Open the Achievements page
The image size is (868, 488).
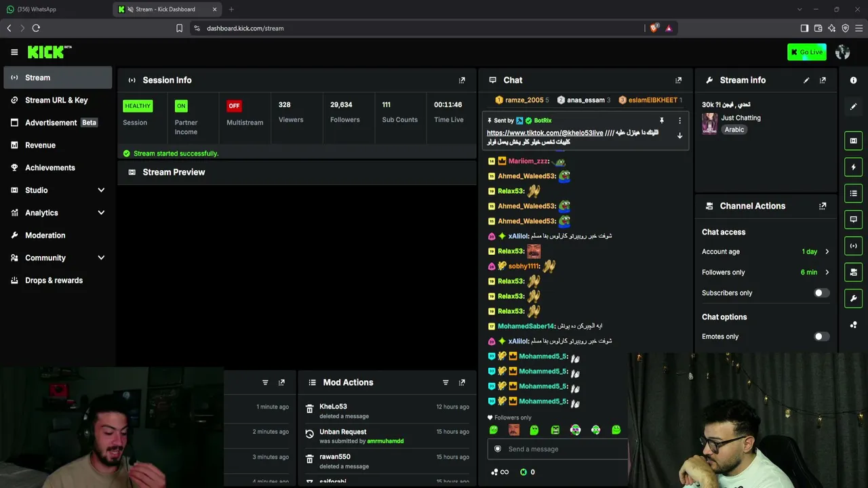click(x=58, y=167)
